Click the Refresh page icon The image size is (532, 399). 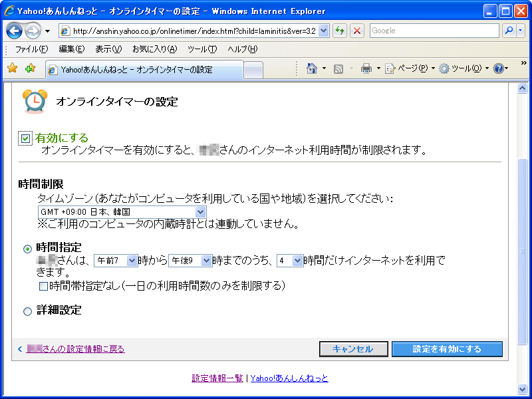[x=340, y=31]
